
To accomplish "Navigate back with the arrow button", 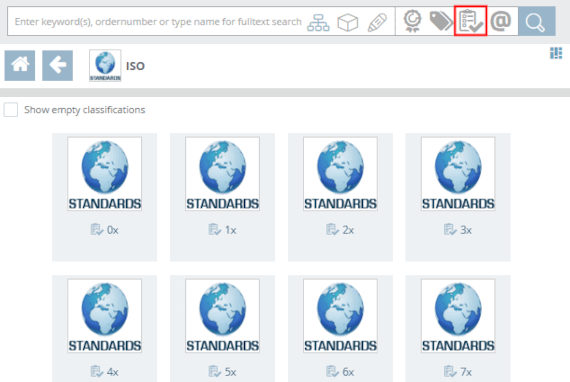I will (57, 65).
